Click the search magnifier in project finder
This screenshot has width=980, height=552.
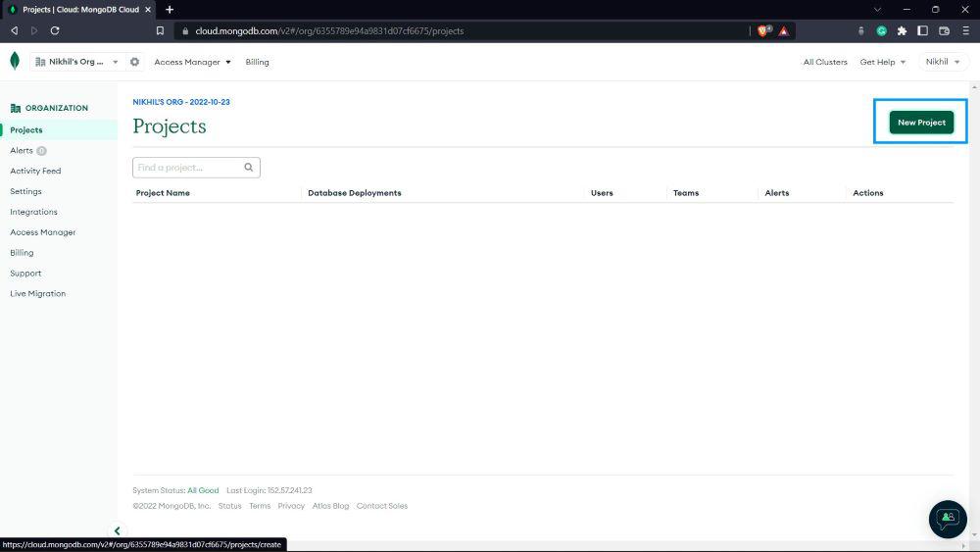pos(249,168)
